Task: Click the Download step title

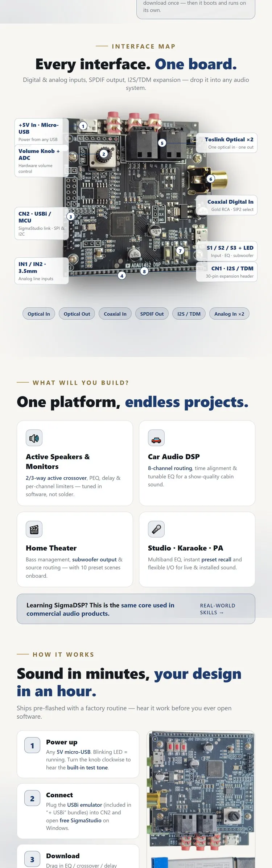Action: (63, 856)
